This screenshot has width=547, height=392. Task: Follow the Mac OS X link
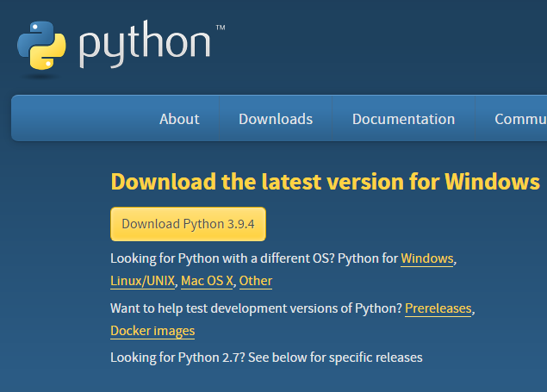coord(207,281)
